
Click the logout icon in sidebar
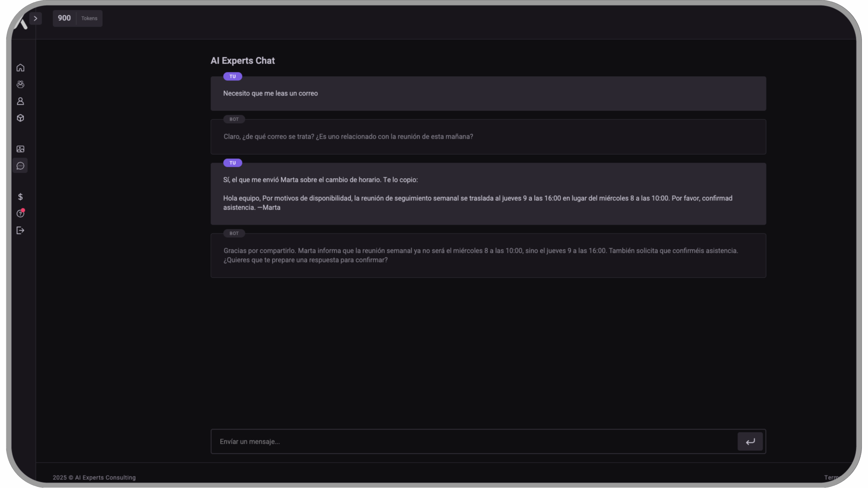click(20, 230)
